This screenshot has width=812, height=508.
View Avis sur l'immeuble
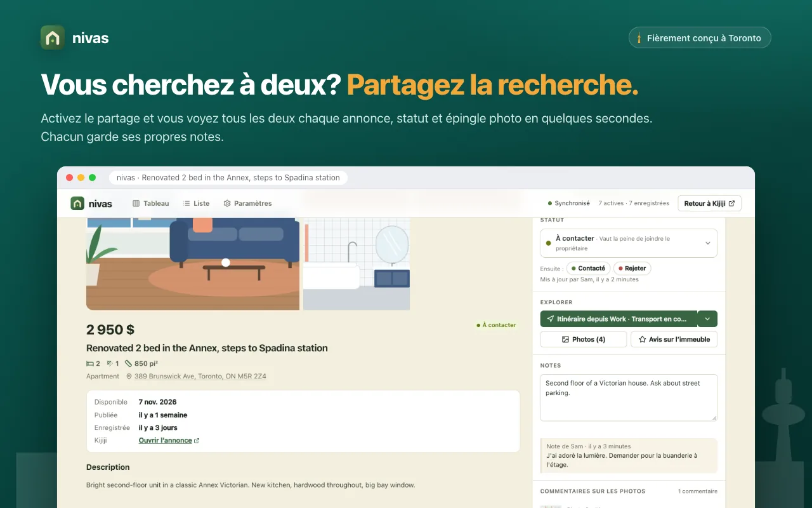674,339
